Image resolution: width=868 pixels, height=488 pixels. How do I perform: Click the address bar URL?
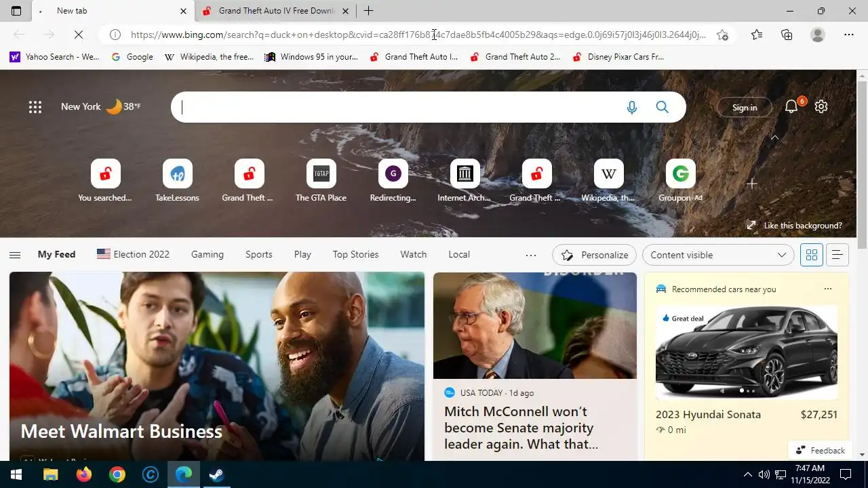(x=418, y=35)
